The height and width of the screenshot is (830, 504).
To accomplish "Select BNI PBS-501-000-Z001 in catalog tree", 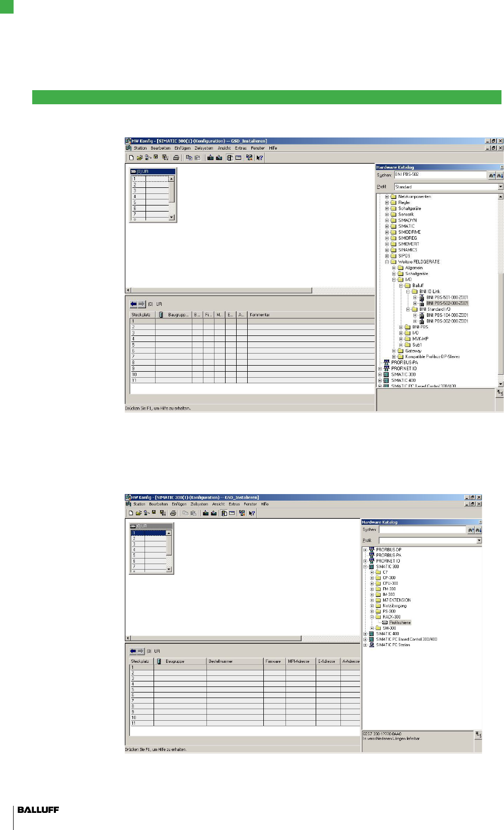I will (447, 298).
